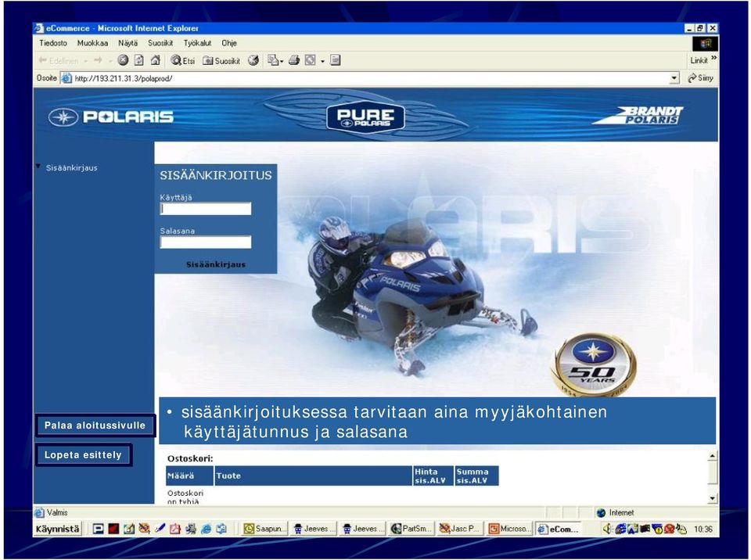Go to the Home page icon
Screen dimensions: 751x560
tap(155, 60)
